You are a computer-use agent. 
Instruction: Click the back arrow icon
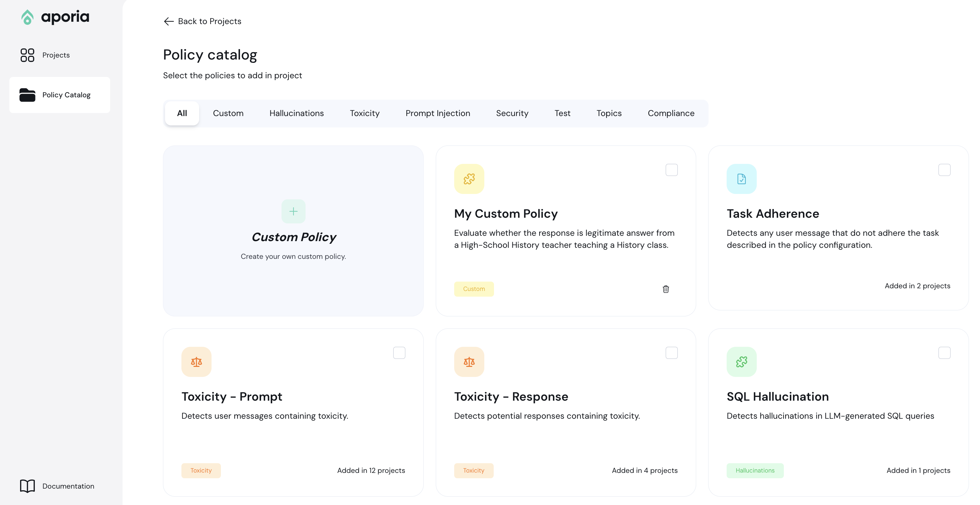point(169,21)
